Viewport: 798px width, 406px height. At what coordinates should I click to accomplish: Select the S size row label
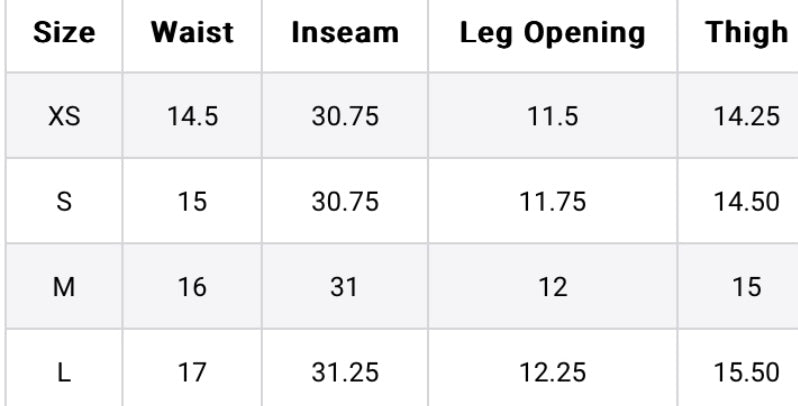coord(64,202)
